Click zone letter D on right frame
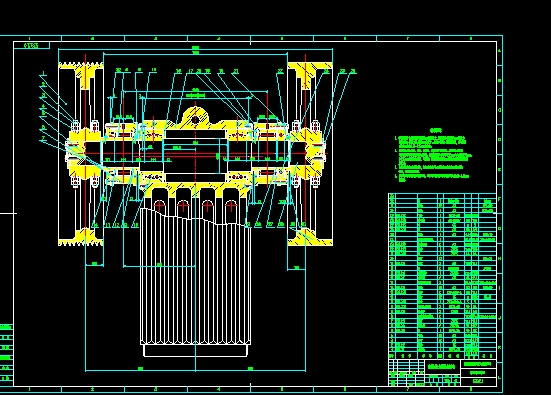This screenshot has height=395, width=551. [500, 140]
